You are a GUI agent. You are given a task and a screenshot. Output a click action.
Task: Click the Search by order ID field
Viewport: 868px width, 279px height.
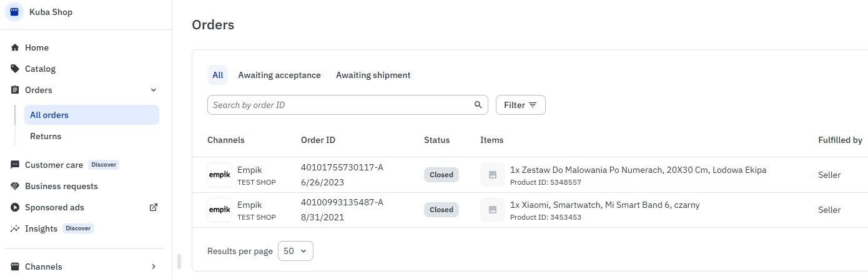click(340, 105)
